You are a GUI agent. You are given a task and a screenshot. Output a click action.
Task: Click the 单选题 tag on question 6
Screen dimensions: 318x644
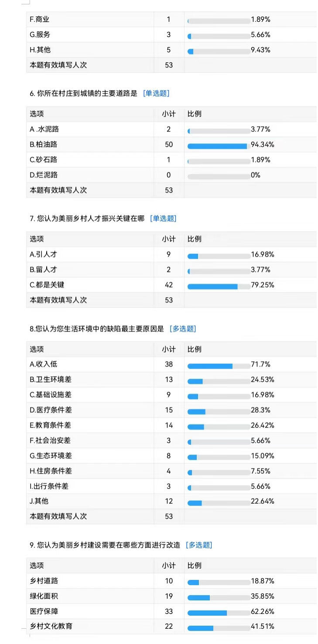156,93
